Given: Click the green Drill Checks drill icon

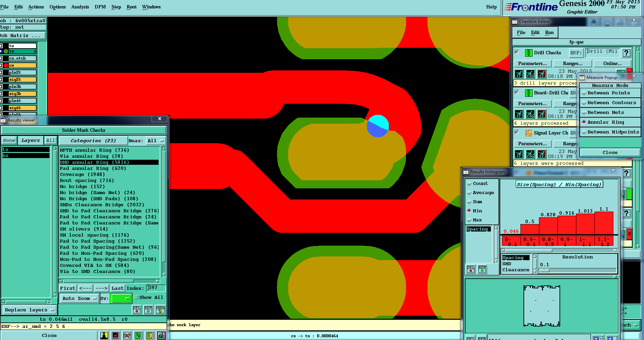Looking at the screenshot, I should [529, 53].
